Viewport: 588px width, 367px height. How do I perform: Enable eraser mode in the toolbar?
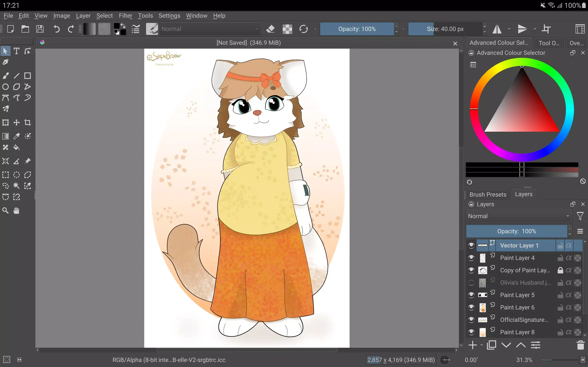[x=270, y=29]
